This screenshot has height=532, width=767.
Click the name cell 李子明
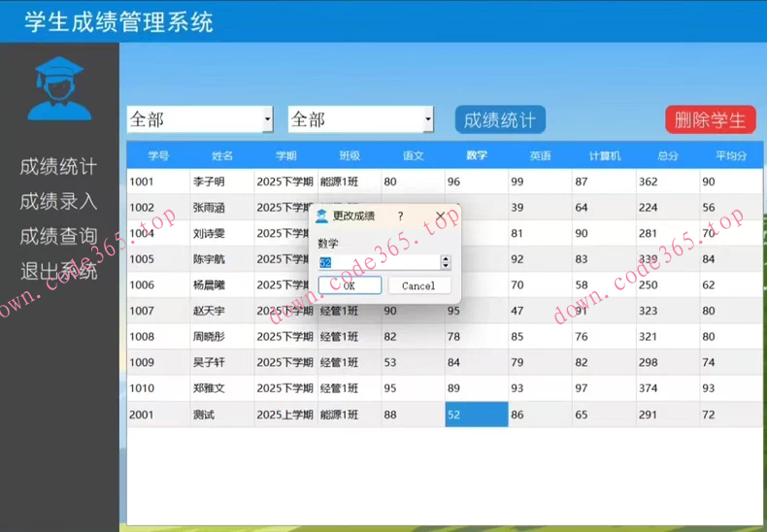pyautogui.click(x=222, y=182)
